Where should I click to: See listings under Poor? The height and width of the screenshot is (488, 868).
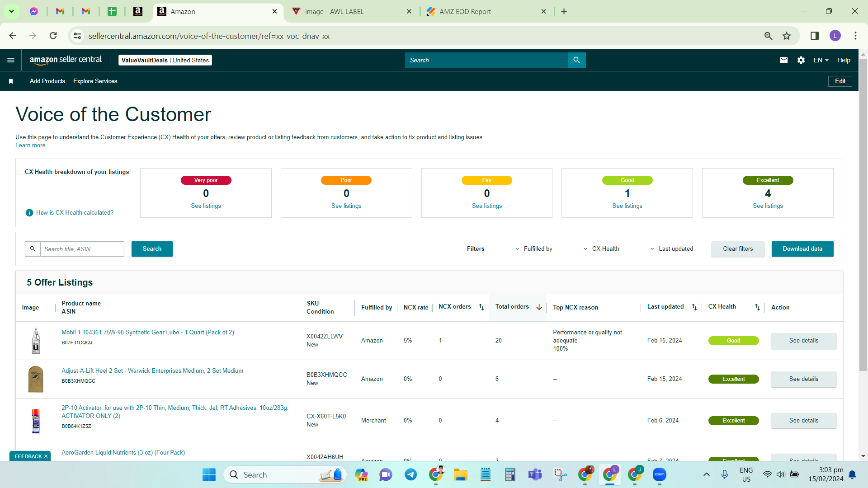[x=346, y=206]
